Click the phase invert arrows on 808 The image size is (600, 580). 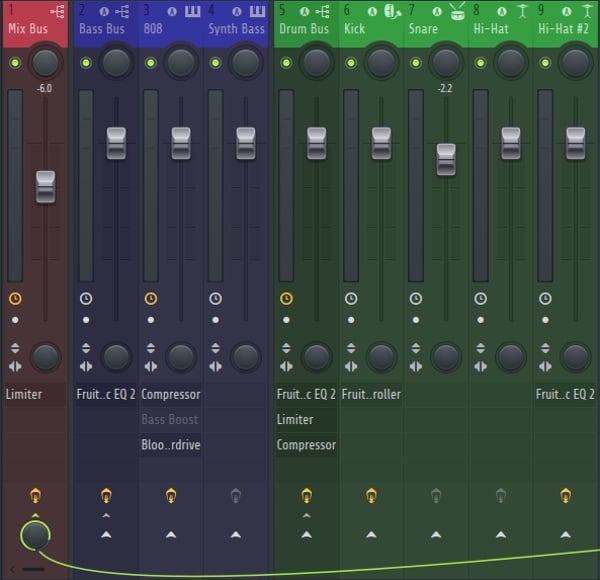point(151,348)
